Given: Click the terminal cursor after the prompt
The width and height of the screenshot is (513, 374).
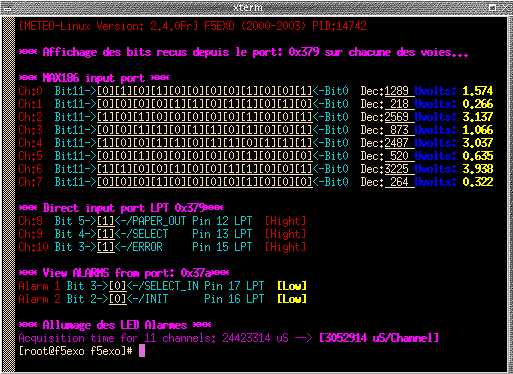Looking at the screenshot, I should (x=142, y=351).
